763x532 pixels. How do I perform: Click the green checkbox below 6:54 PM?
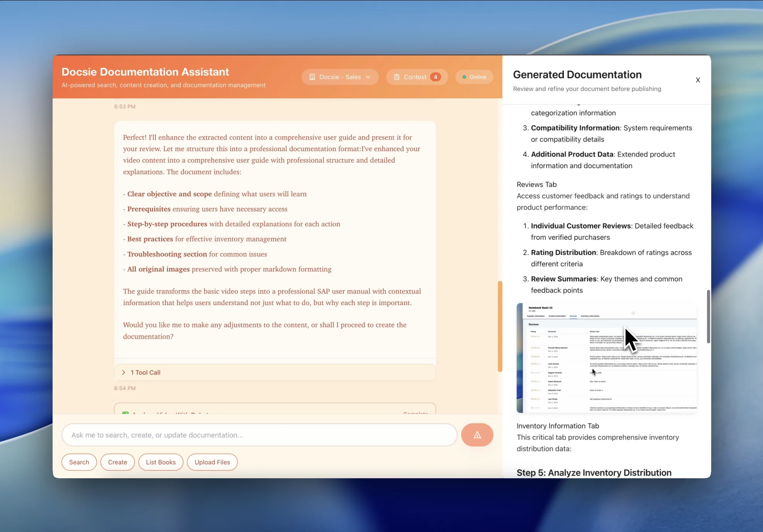(126, 413)
